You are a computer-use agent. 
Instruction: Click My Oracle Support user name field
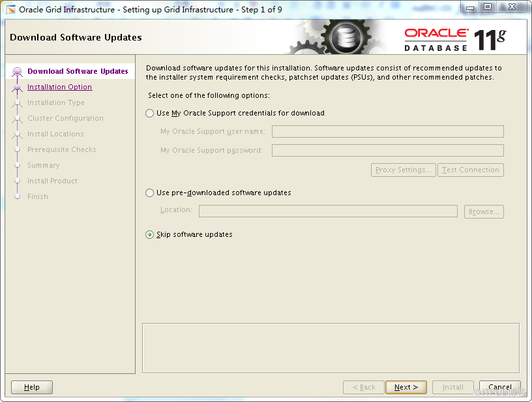click(x=387, y=131)
